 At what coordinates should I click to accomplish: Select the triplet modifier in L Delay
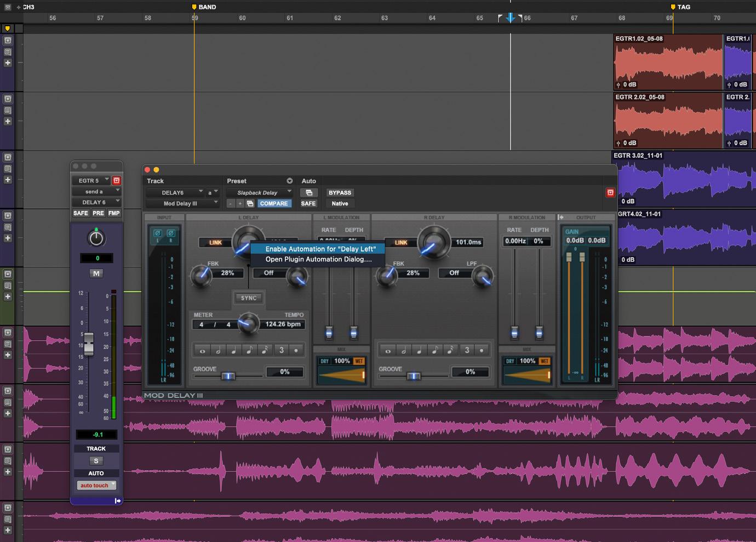[x=282, y=350]
